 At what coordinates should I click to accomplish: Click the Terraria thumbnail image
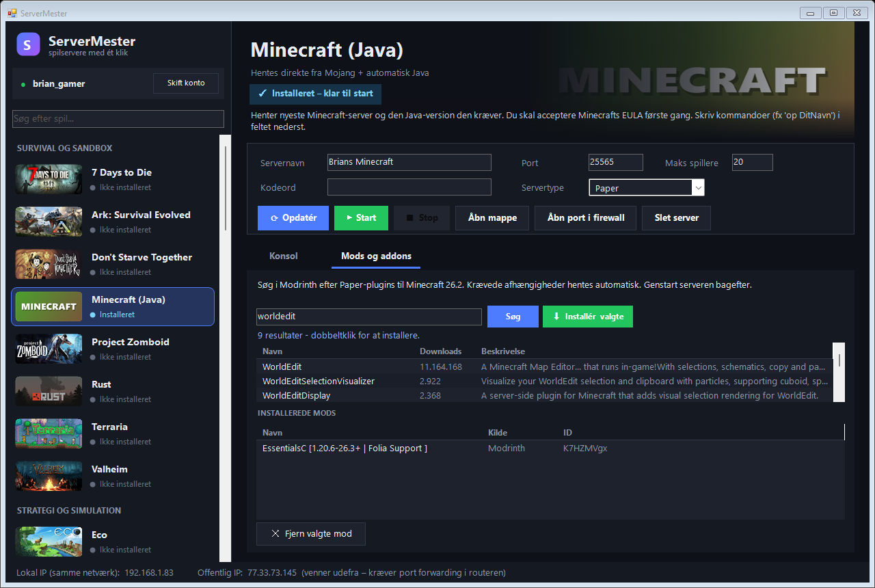point(49,433)
